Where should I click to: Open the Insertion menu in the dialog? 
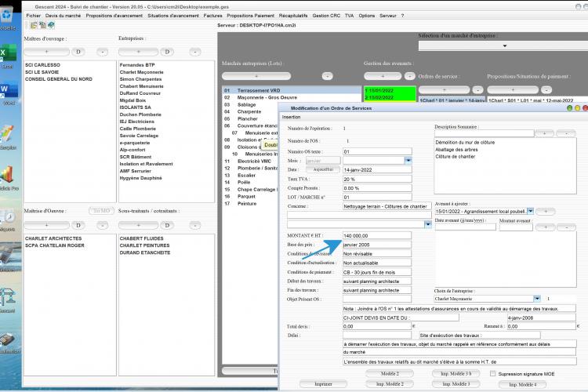coord(292,117)
